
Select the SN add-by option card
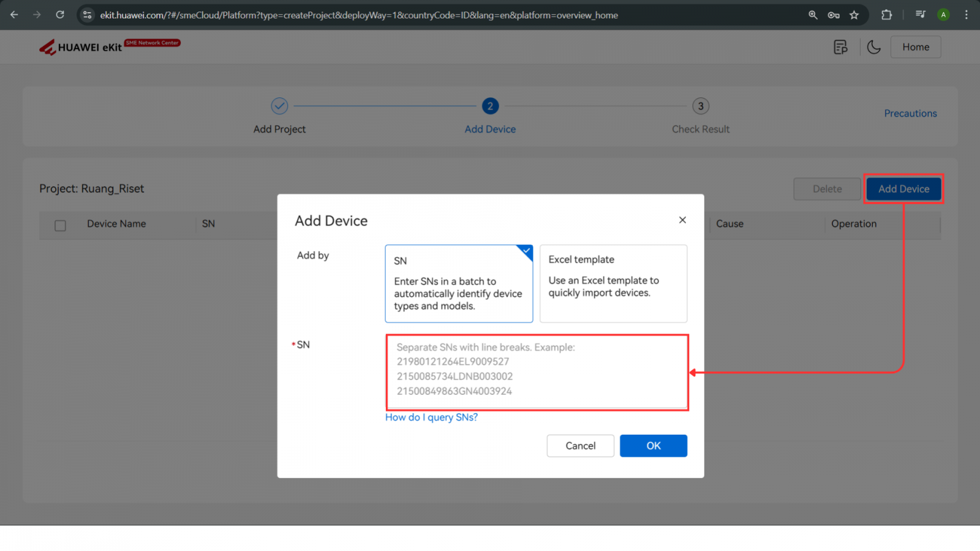459,283
